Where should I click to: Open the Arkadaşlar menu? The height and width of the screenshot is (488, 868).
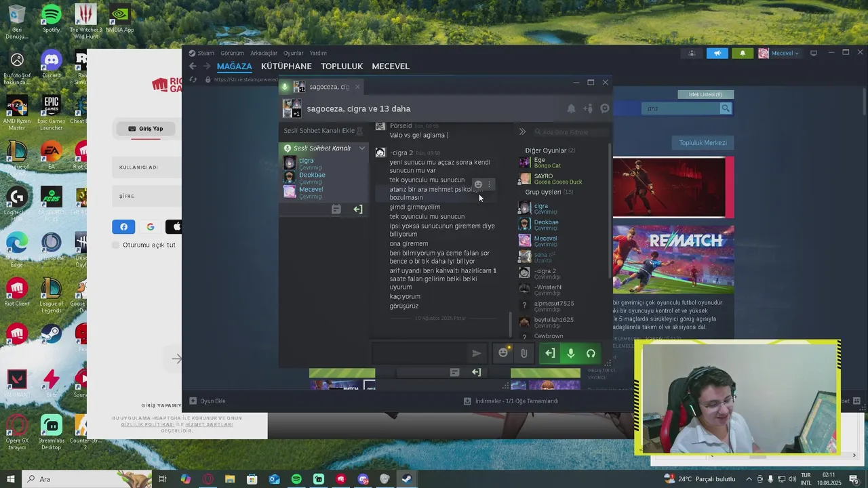click(264, 53)
